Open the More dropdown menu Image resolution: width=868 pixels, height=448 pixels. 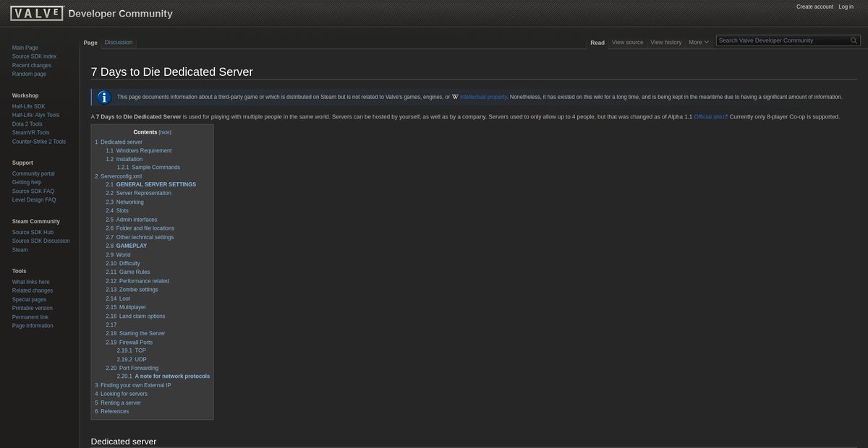pos(698,43)
